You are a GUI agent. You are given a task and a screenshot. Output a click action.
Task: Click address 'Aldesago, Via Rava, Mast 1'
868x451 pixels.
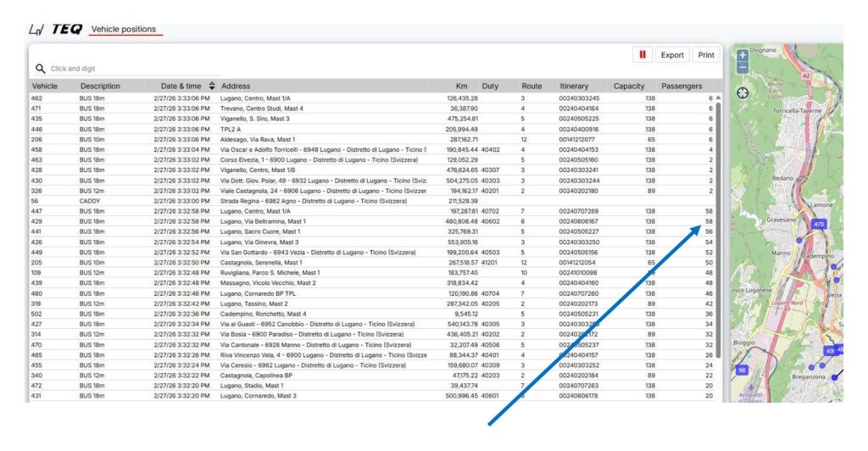click(x=258, y=139)
